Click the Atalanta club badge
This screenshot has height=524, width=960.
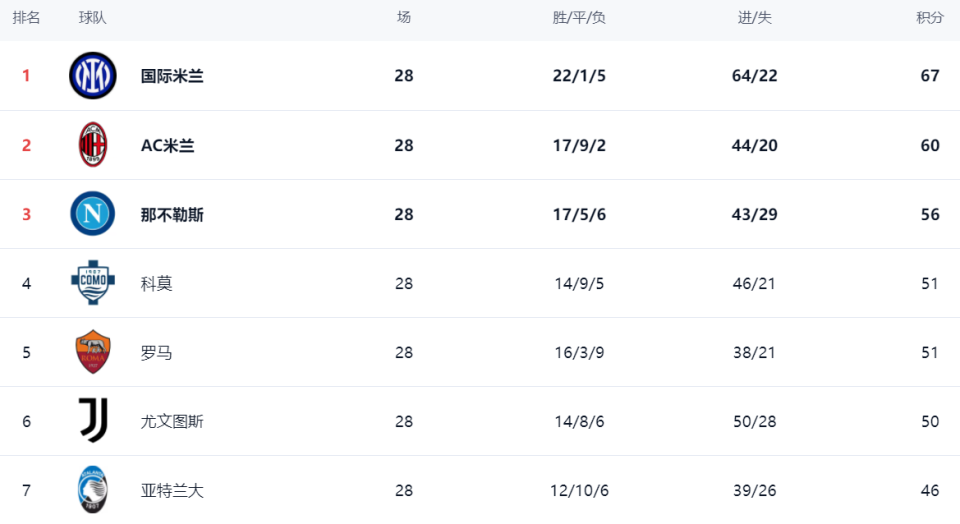coord(93,490)
